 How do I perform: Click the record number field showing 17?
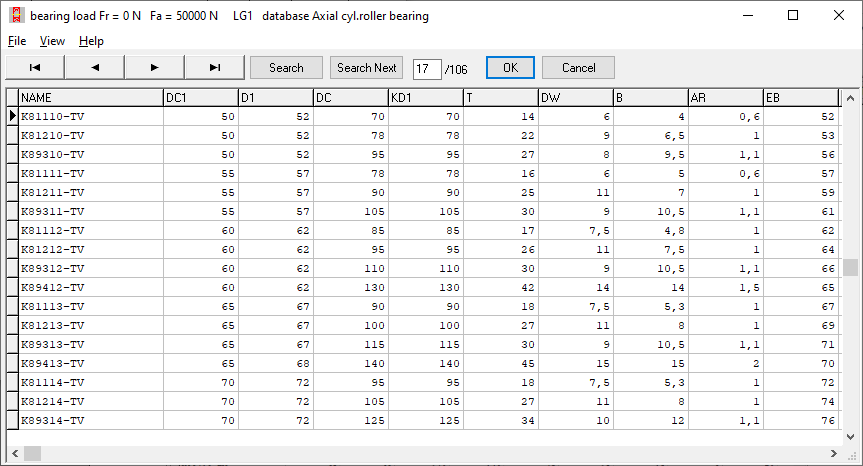pos(426,68)
